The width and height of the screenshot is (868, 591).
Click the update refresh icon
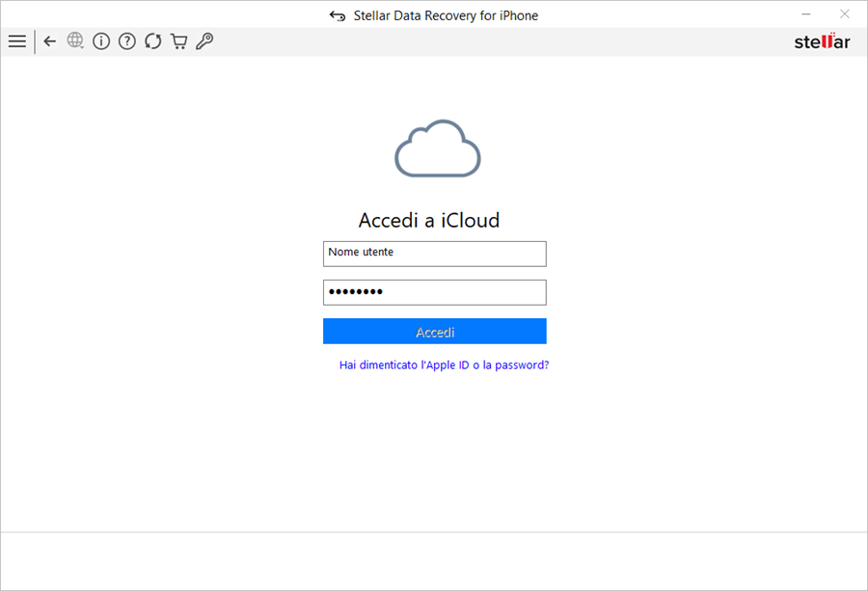153,41
